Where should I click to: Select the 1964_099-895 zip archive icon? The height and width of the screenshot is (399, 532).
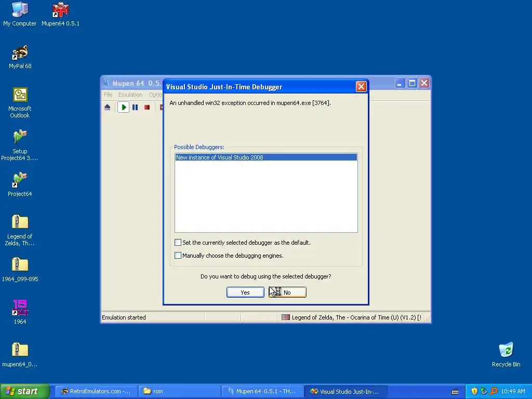click(20, 270)
